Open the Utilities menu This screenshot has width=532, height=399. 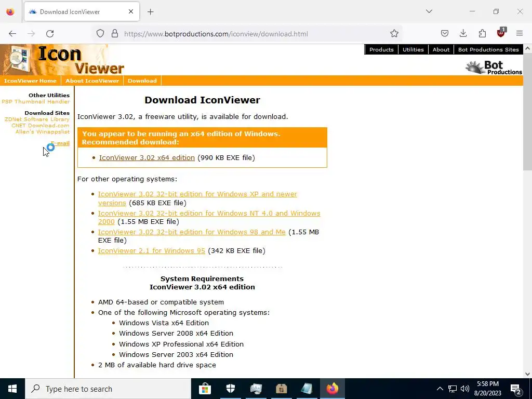click(x=413, y=49)
